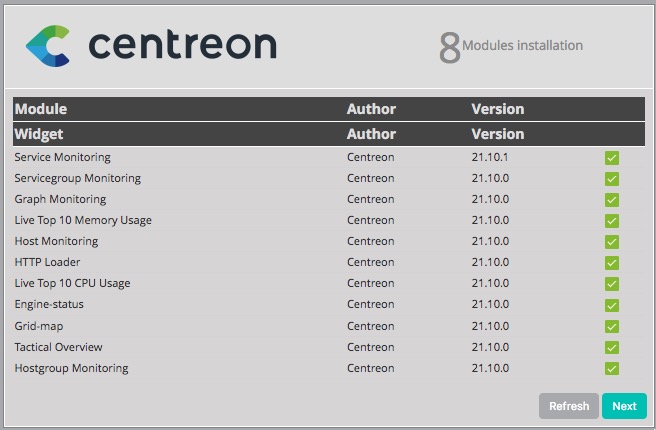Uncheck the Hostgroup Monitoring widget
656x430 pixels.
[612, 369]
